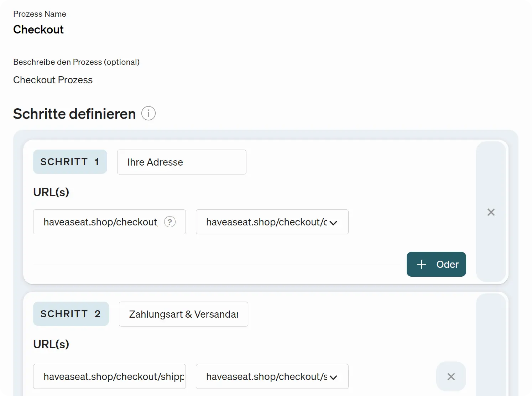532x396 pixels.
Task: Click the haveaseat.shop/checkout/shipp URL text field
Action: 109,376
